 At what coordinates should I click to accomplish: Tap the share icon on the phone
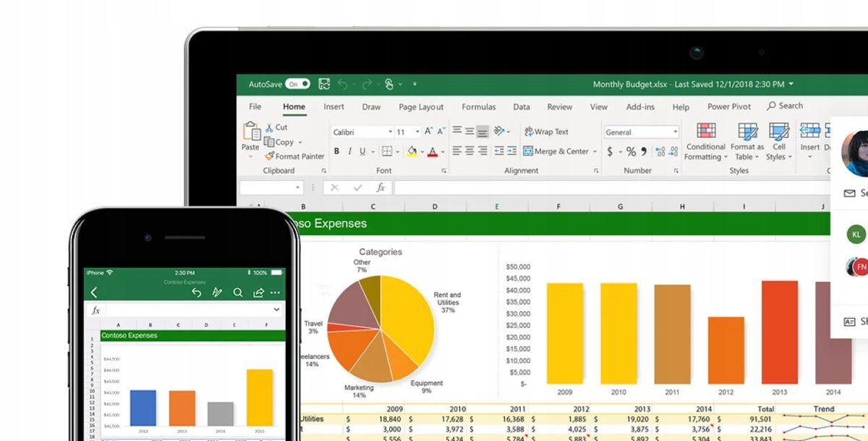pyautogui.click(x=258, y=293)
